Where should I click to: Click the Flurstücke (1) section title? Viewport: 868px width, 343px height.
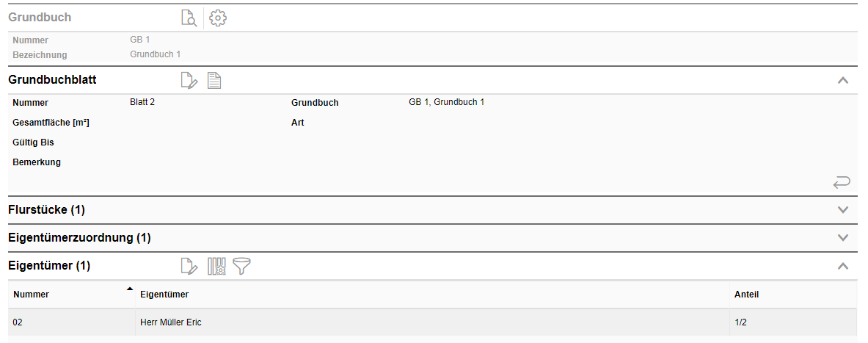[46, 210]
